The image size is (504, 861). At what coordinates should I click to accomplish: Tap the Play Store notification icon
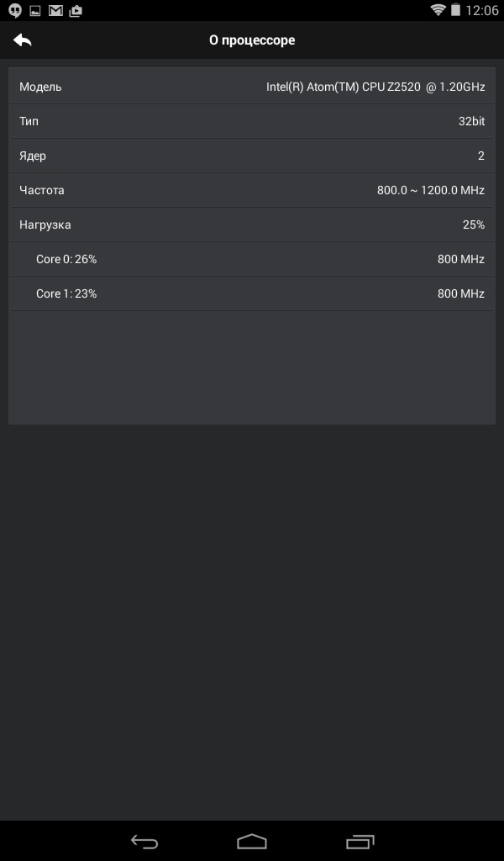[76, 11]
